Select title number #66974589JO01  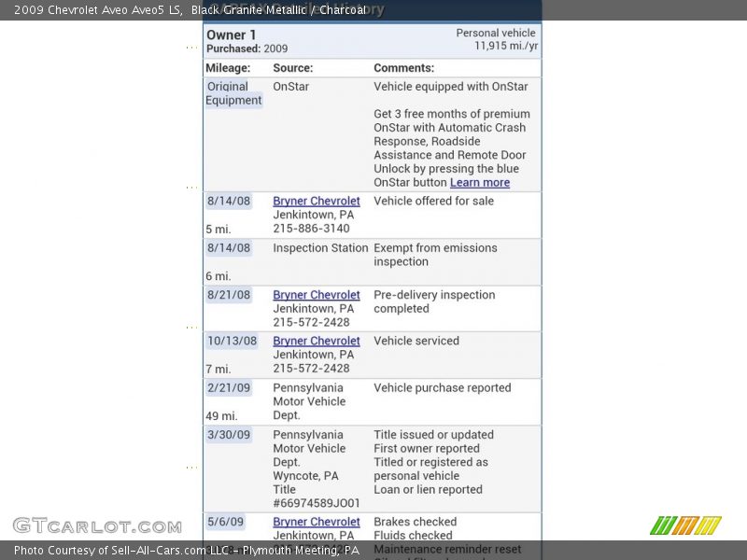(x=317, y=503)
